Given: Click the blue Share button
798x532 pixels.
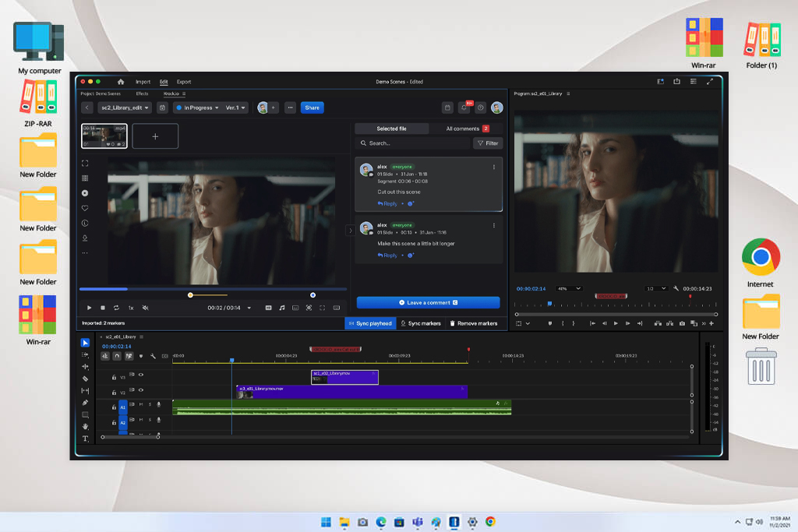Looking at the screenshot, I should point(312,107).
